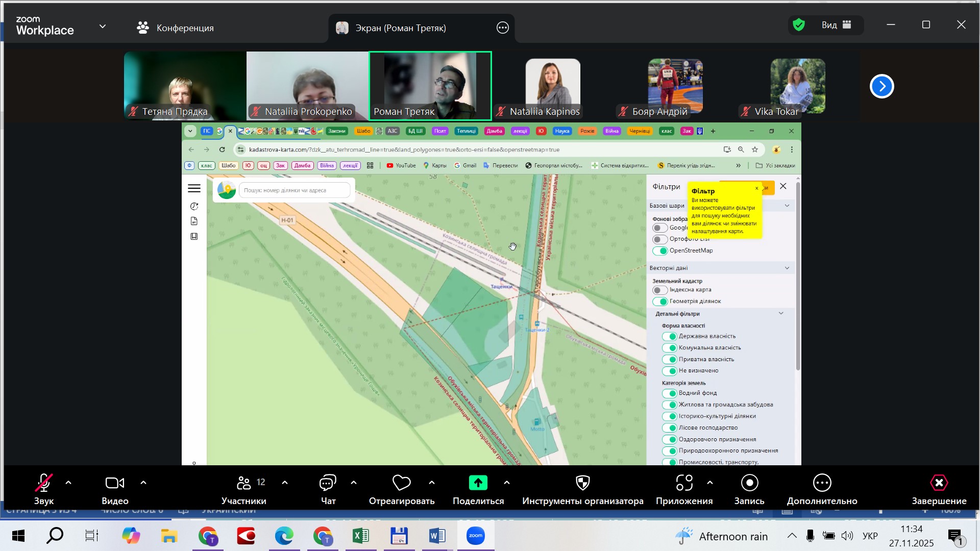Open Отреагировать reactions heart icon
Viewport: 980px width, 551px height.
coord(401,483)
